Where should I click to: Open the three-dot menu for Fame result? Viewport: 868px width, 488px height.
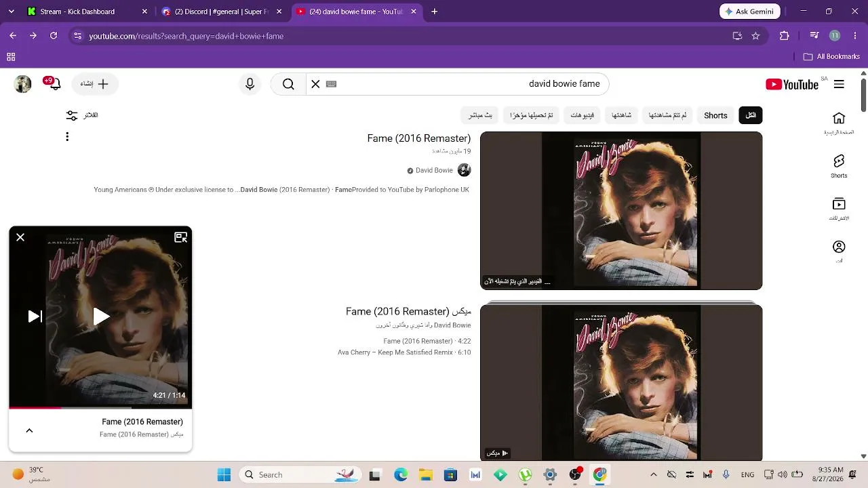67,137
